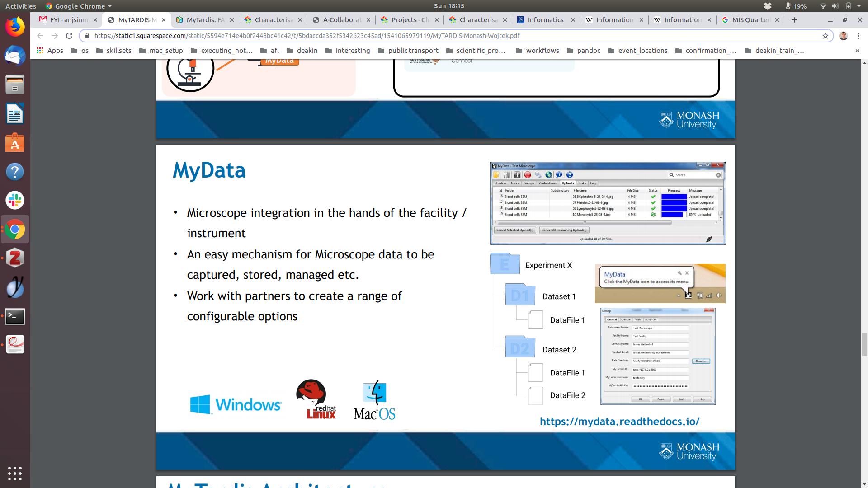Click the vertical page scrollbar

coord(864,343)
